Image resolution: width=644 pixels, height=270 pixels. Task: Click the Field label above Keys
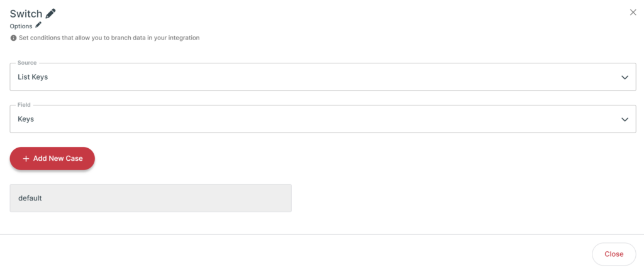click(x=23, y=105)
